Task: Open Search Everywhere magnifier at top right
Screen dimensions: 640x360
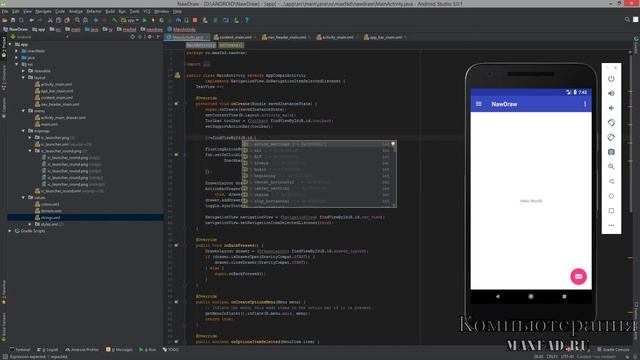Action: pos(627,20)
